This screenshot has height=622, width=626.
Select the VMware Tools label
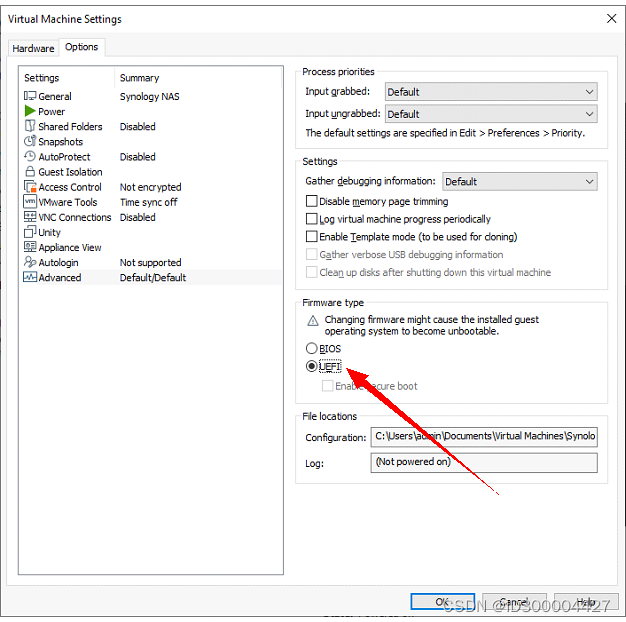pyautogui.click(x=68, y=202)
